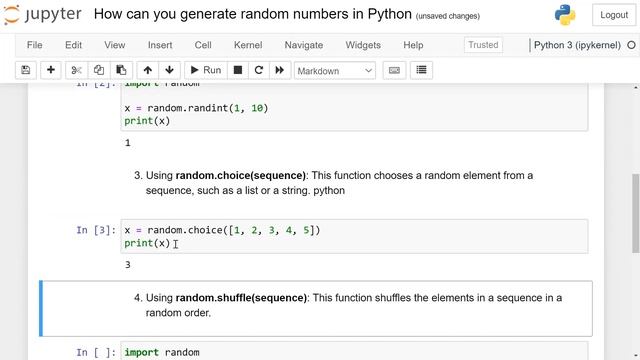Screen dimensions: 640x360
Task: Click the random.choice(sequence) description text
Action: pos(339,183)
